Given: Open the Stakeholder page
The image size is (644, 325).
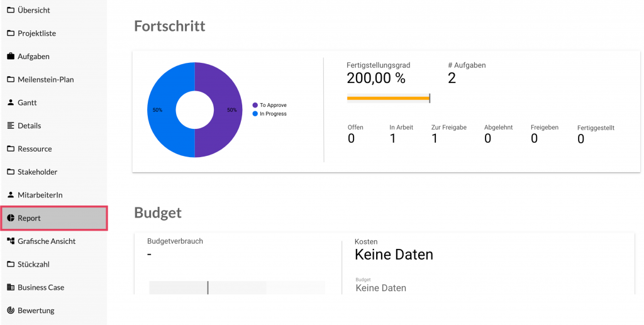Looking at the screenshot, I should pyautogui.click(x=38, y=172).
